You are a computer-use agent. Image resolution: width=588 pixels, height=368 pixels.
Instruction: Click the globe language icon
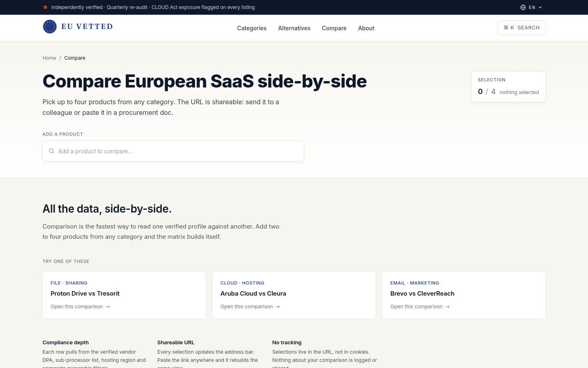[523, 7]
